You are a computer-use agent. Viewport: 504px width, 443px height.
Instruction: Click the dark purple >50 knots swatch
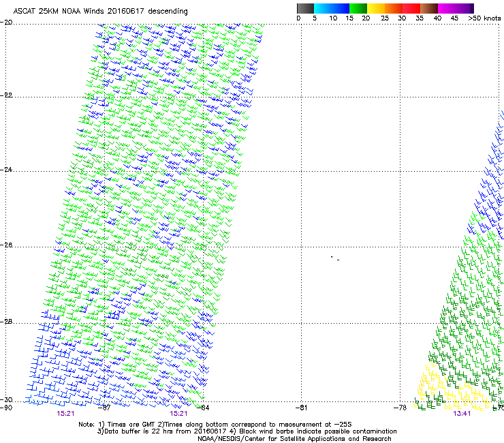point(472,8)
